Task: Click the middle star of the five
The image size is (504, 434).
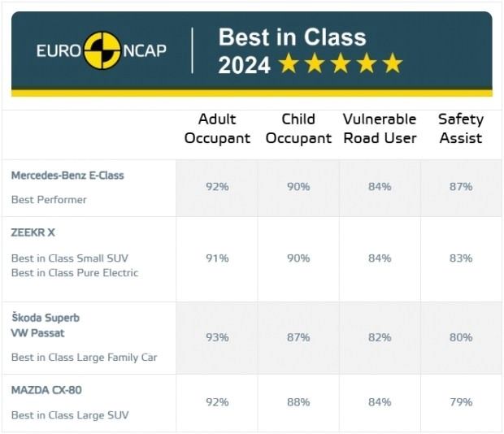Action: pyautogui.click(x=341, y=63)
